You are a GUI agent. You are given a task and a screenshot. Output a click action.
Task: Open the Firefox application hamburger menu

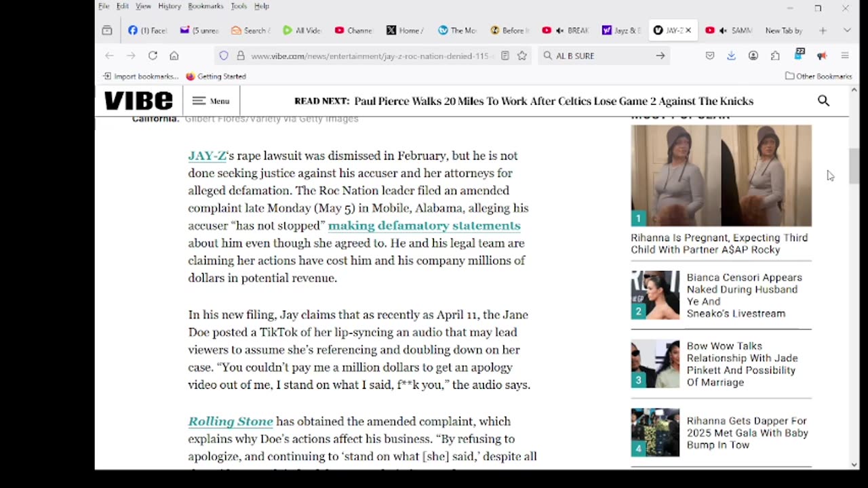(845, 56)
